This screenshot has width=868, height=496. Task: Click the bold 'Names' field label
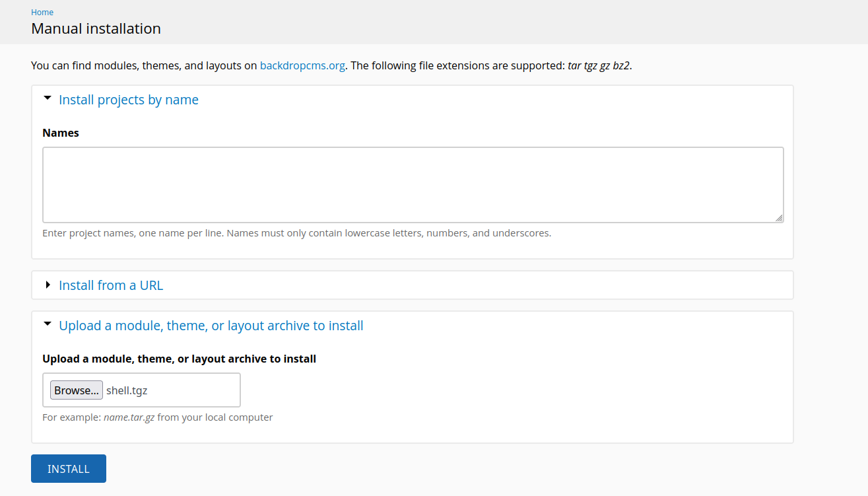coord(61,133)
